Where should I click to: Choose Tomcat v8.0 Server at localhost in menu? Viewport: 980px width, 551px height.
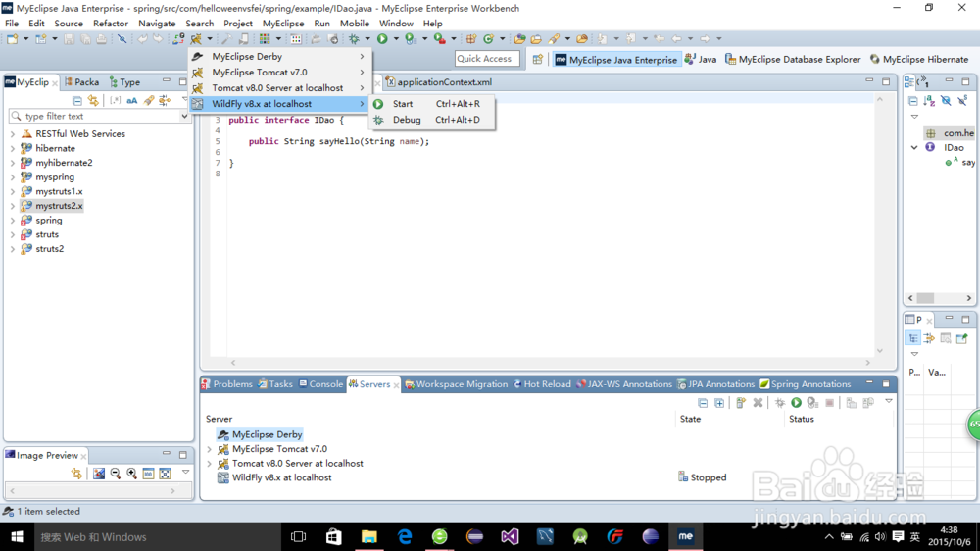click(279, 87)
